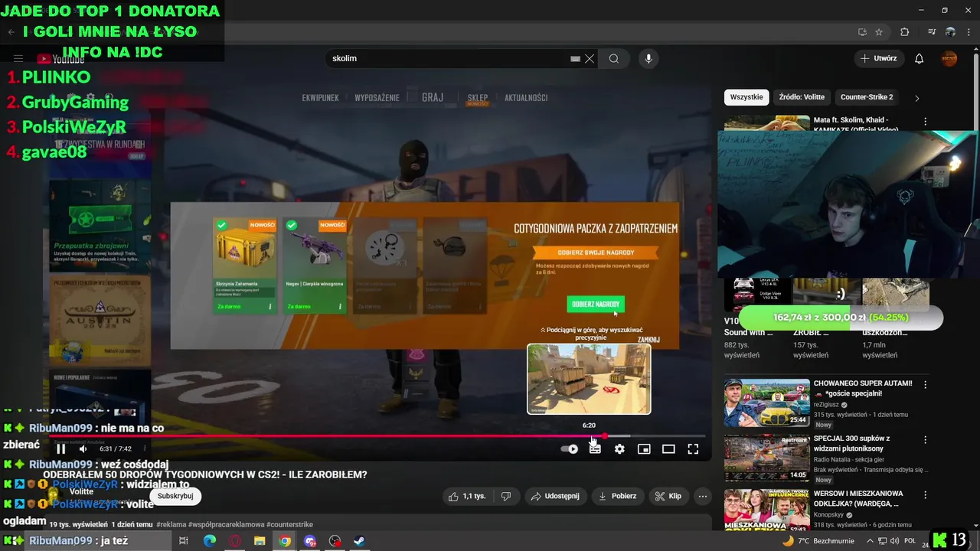Enter fullscreen video mode
The width and height of the screenshot is (980, 551).
[x=693, y=449]
